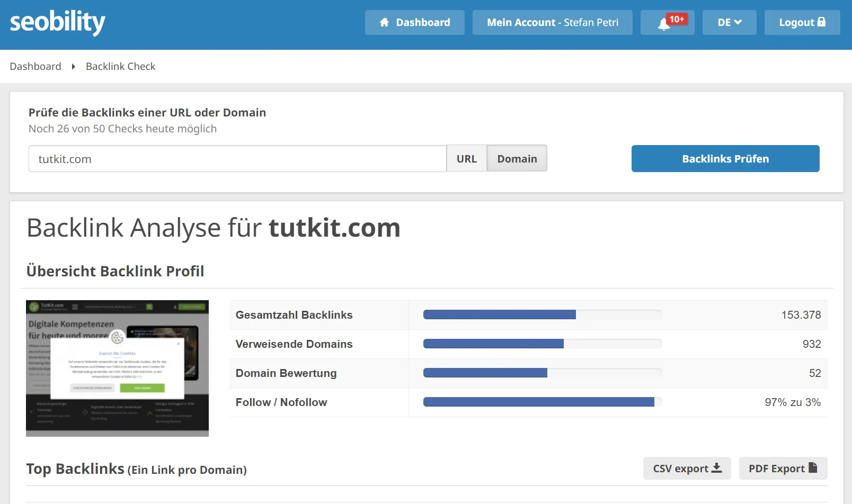Viewport: 852px width, 504px height.
Task: Select the URL toggle option
Action: 467,159
